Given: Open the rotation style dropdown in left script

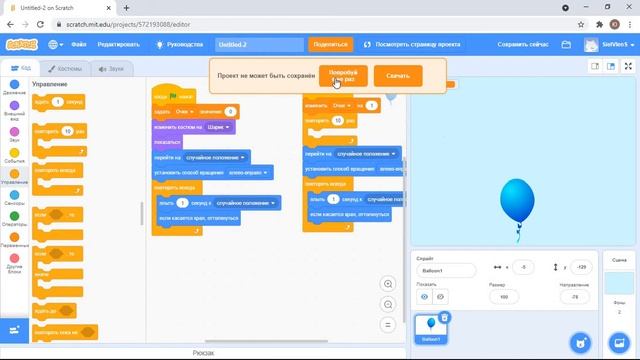Looking at the screenshot, I should tap(248, 173).
